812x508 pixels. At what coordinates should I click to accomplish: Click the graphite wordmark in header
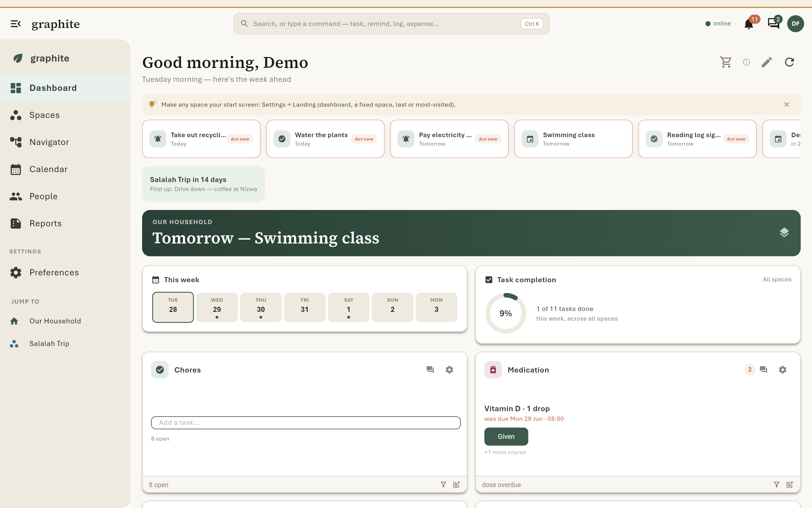click(56, 24)
